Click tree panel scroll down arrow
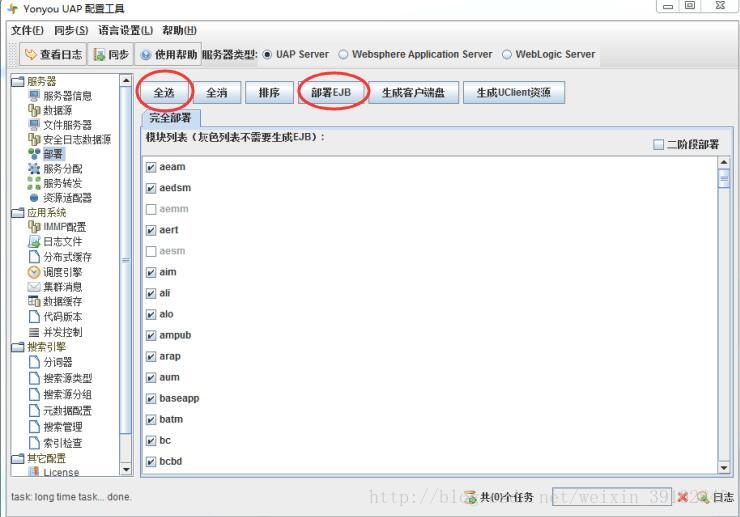Image resolution: width=740 pixels, height=517 pixels. [126, 469]
